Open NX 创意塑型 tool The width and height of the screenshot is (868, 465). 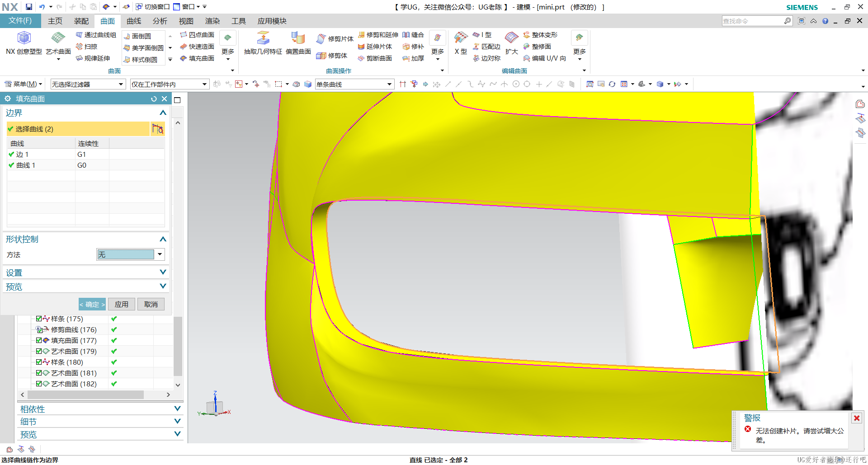coord(24,43)
